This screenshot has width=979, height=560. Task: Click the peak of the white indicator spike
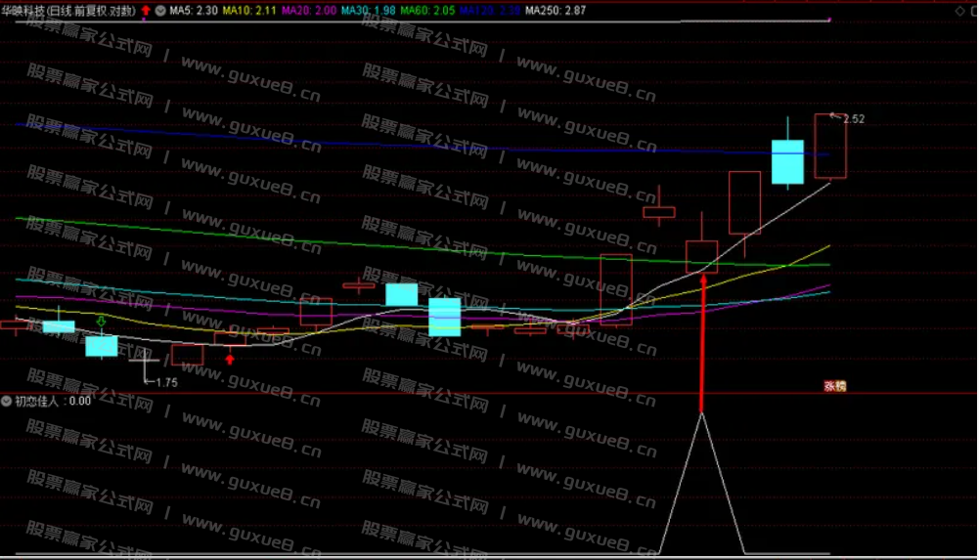(x=701, y=414)
